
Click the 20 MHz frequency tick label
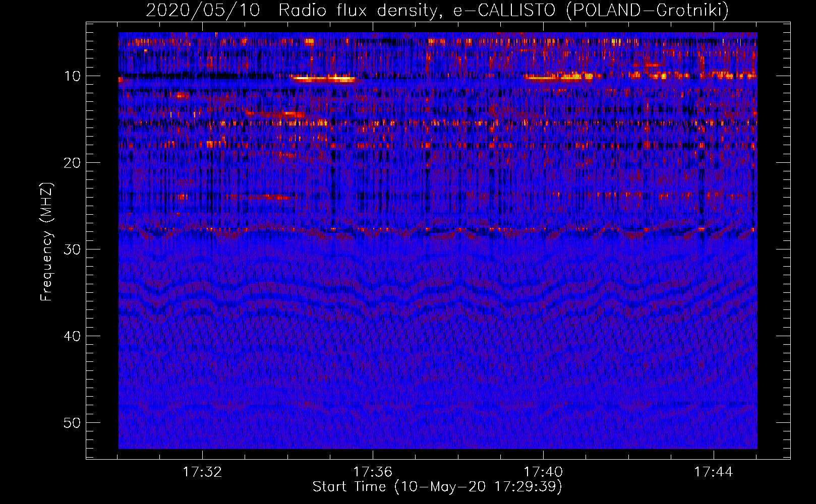point(73,163)
